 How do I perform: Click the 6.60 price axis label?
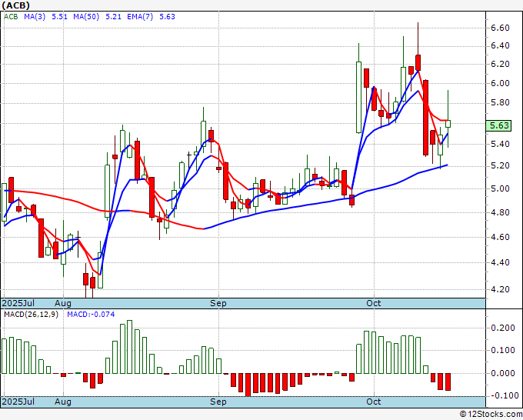[x=500, y=28]
